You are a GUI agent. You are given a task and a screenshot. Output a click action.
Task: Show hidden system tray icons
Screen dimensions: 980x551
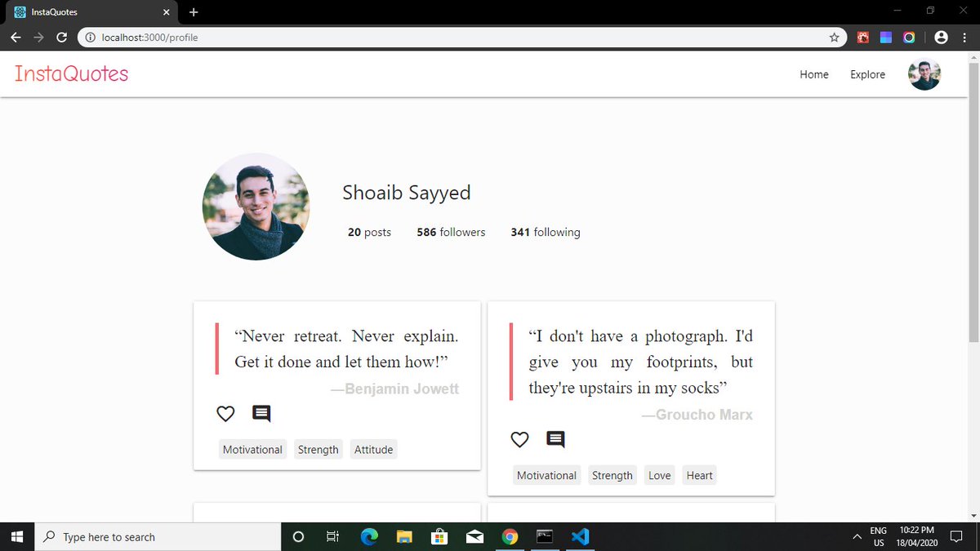[856, 537]
